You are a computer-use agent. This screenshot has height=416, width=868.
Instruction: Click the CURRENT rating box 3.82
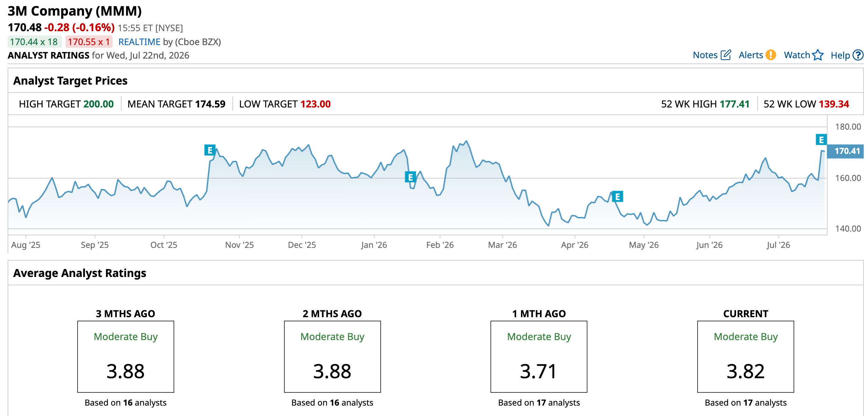click(746, 357)
